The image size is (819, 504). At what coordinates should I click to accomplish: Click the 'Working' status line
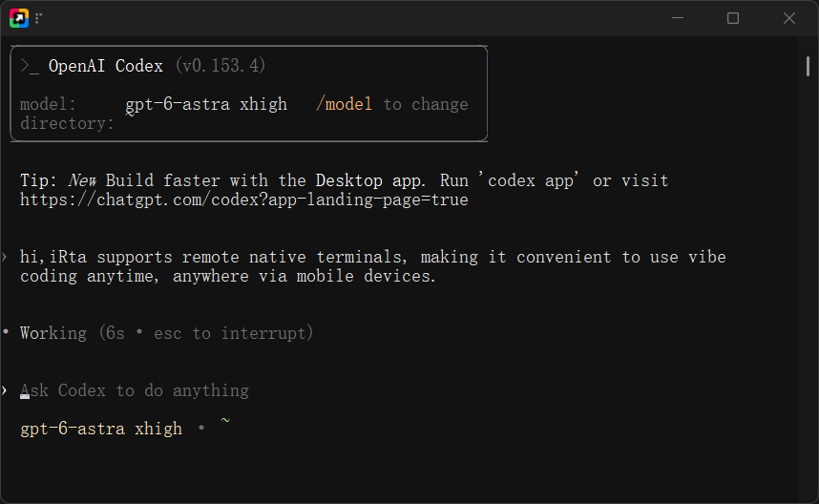tap(53, 333)
